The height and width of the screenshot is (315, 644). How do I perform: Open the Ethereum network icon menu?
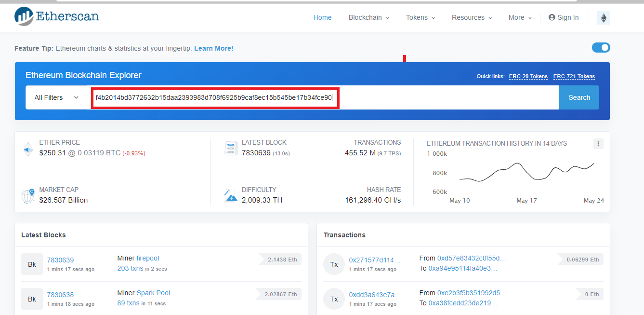(604, 18)
